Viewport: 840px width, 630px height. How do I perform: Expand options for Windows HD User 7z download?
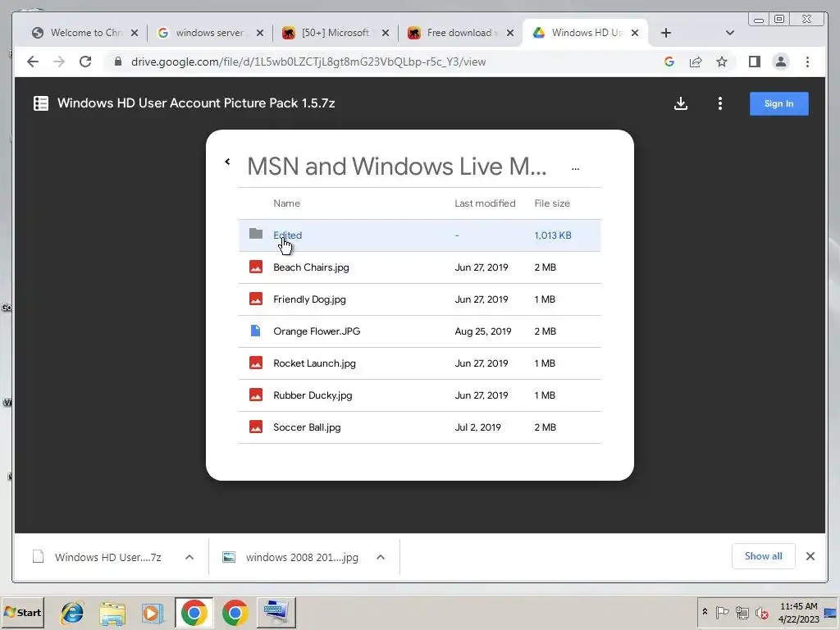(189, 557)
